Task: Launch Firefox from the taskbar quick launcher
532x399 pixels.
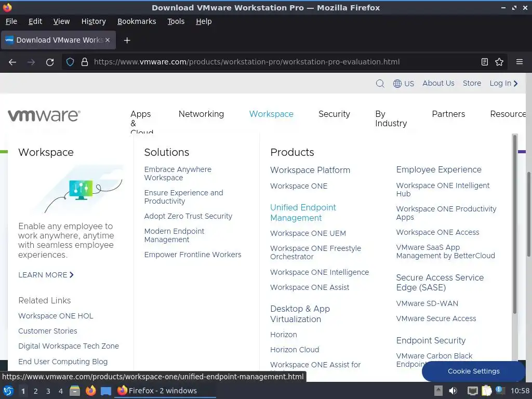Action: 90,391
